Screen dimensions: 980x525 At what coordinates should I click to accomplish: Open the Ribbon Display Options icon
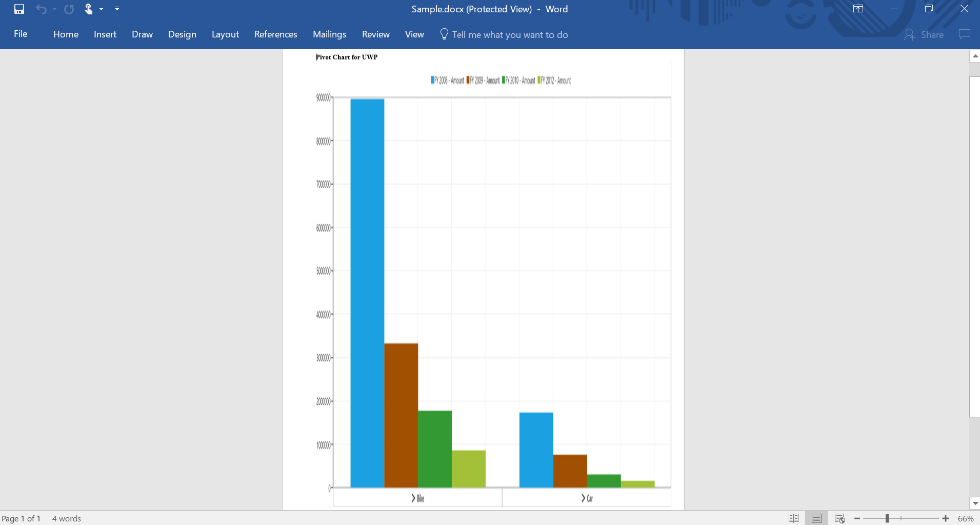858,9
